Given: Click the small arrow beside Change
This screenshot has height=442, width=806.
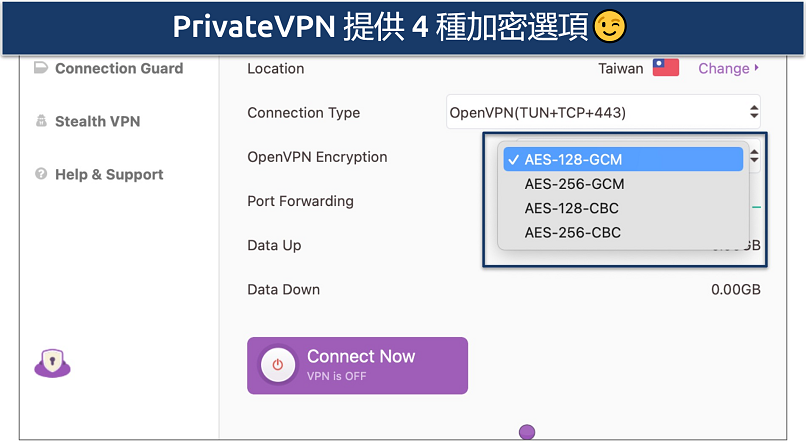Looking at the screenshot, I should pyautogui.click(x=757, y=68).
